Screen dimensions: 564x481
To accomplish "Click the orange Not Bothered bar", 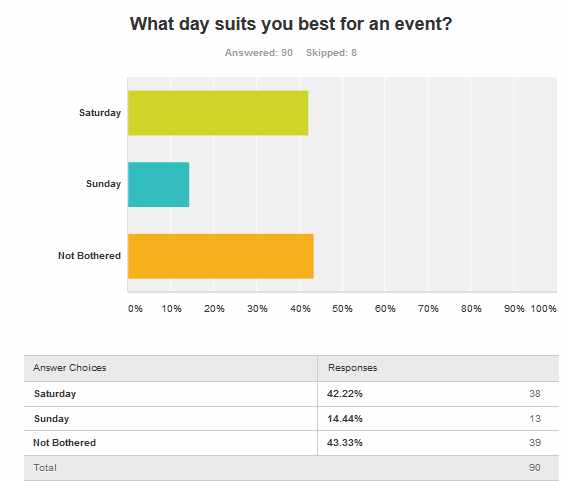I will [x=221, y=256].
